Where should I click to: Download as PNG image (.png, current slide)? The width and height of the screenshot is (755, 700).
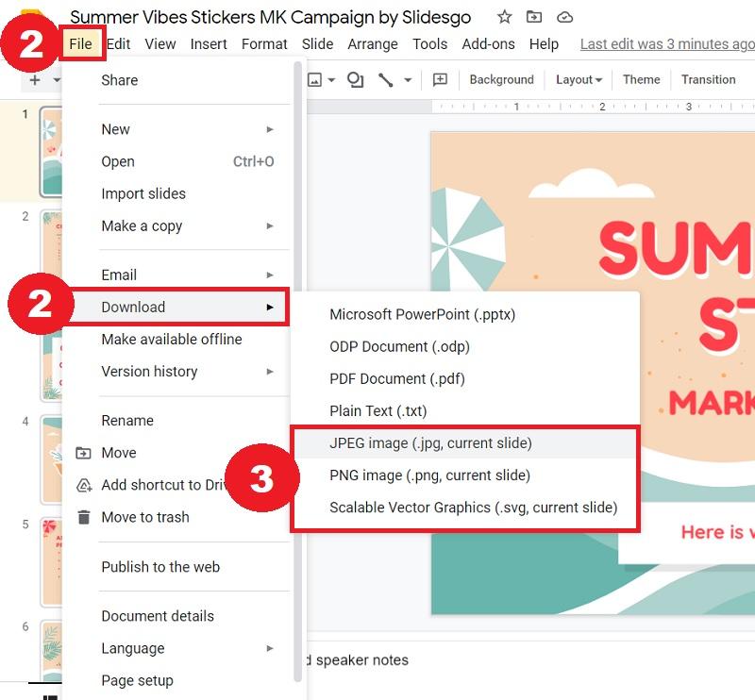tap(465, 475)
